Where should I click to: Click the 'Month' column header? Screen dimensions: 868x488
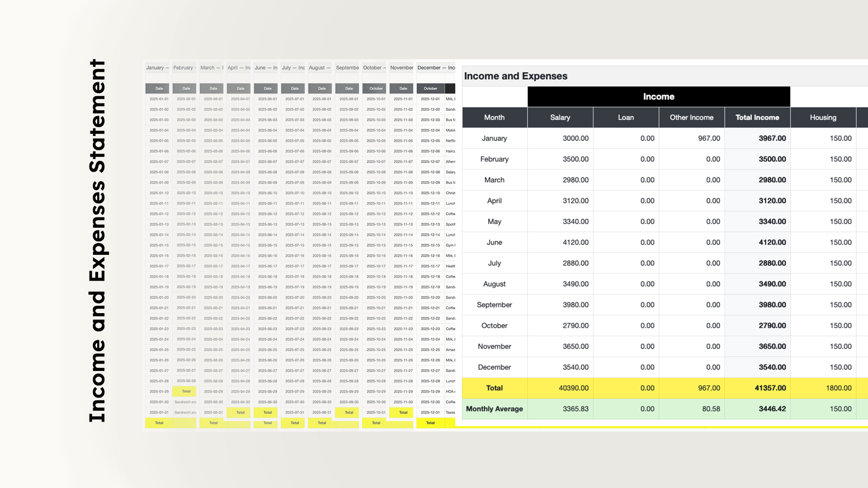(x=495, y=117)
